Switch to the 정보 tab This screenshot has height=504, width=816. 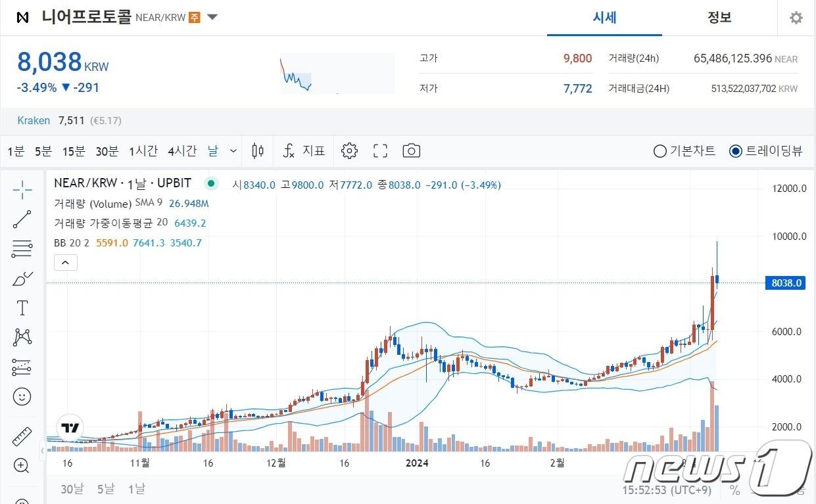click(x=719, y=18)
